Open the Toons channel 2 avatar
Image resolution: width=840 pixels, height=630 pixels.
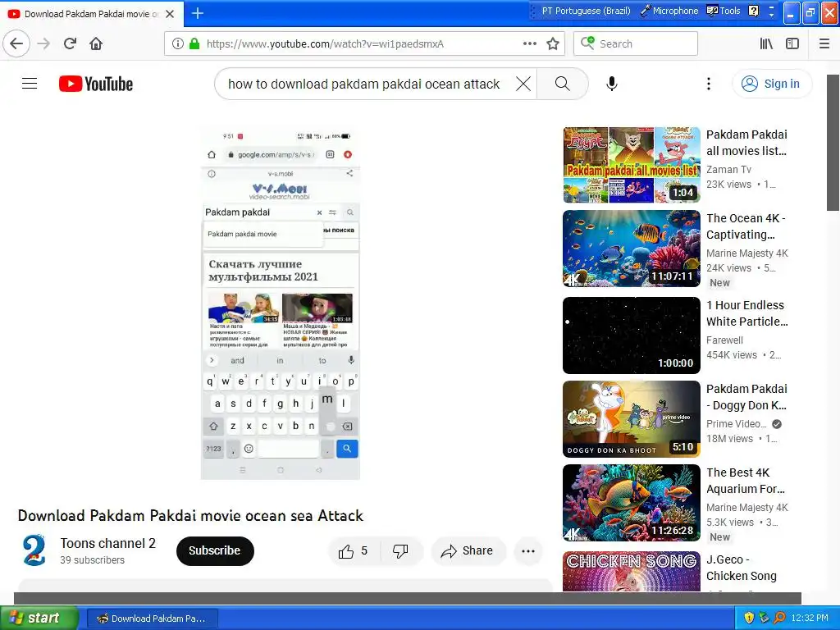tap(34, 550)
